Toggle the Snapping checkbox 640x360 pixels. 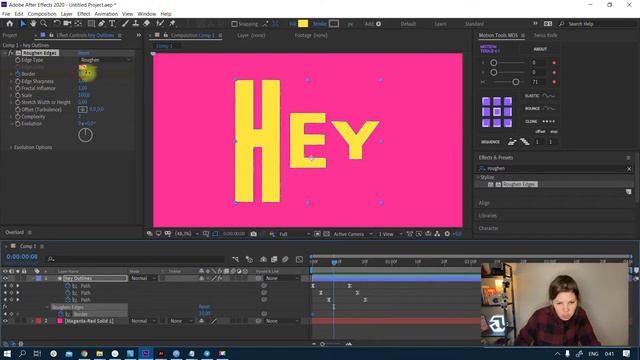[x=234, y=24]
